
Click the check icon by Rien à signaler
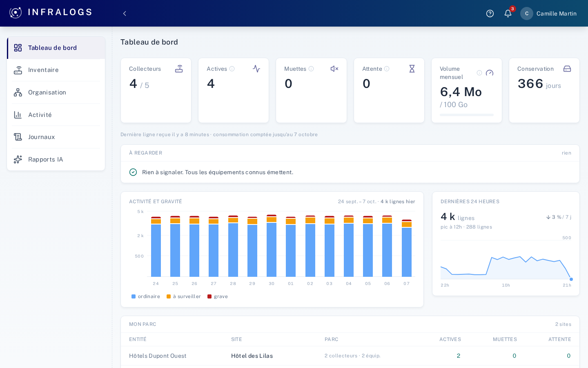[133, 172]
